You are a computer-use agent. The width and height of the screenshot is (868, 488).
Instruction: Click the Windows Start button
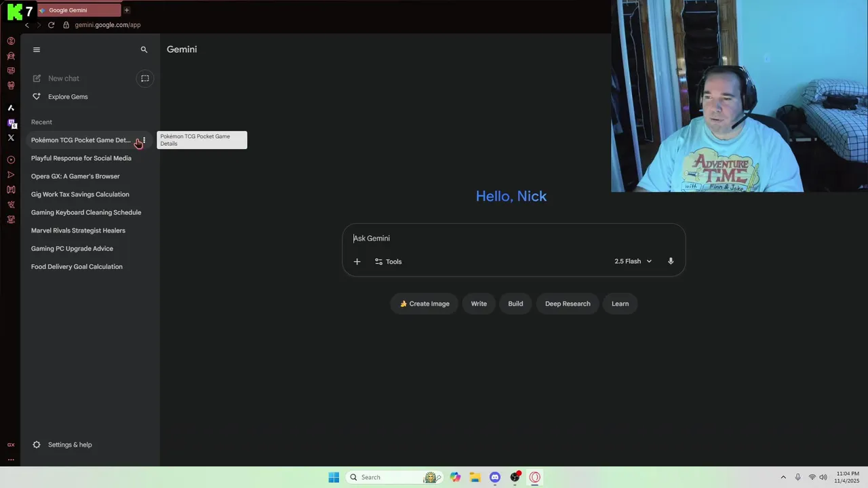tap(334, 477)
